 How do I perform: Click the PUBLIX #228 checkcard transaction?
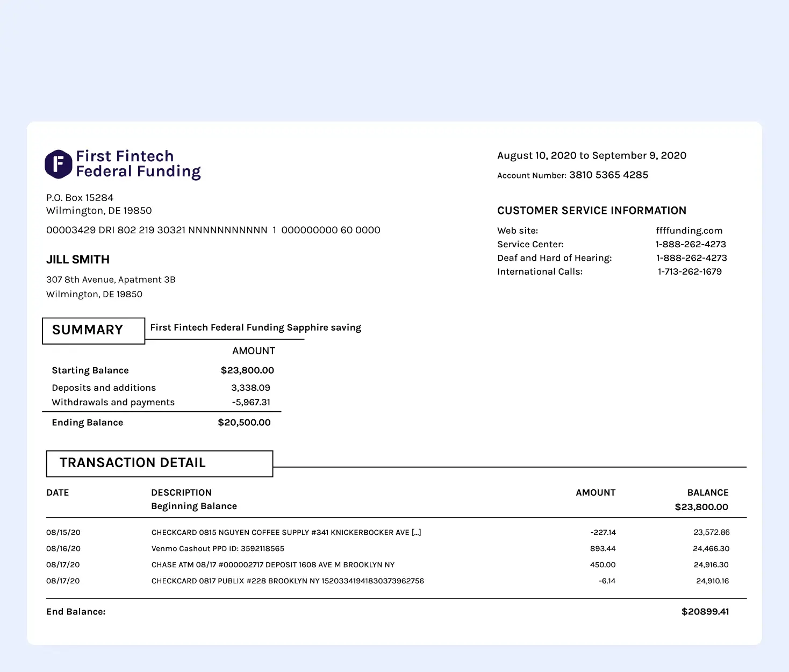288,581
